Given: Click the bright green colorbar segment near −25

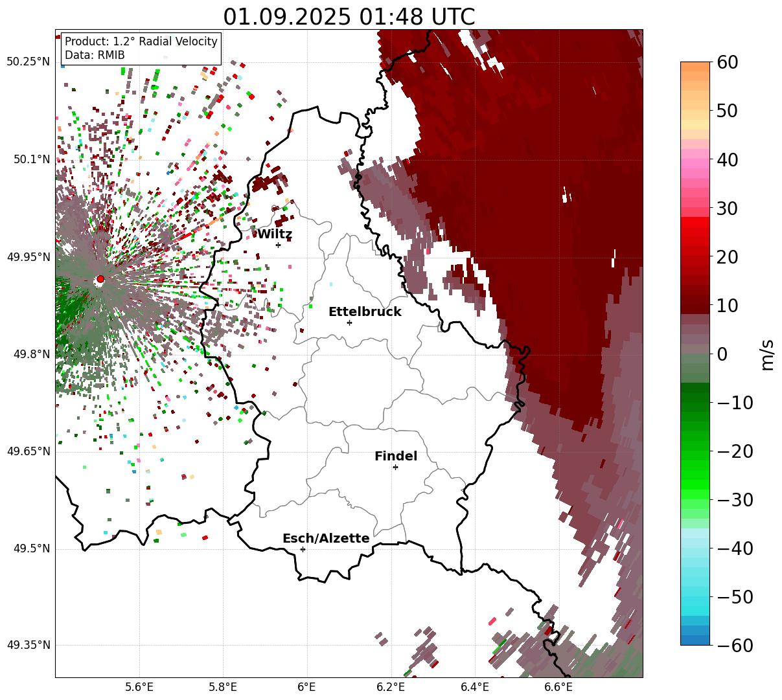Looking at the screenshot, I should [695, 476].
